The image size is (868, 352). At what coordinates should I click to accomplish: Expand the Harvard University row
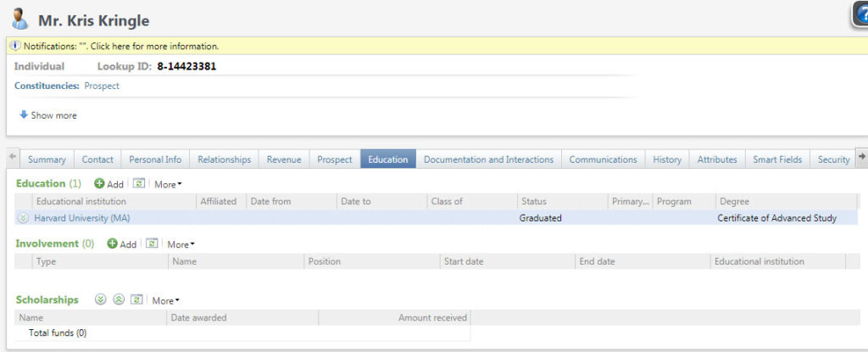point(22,218)
